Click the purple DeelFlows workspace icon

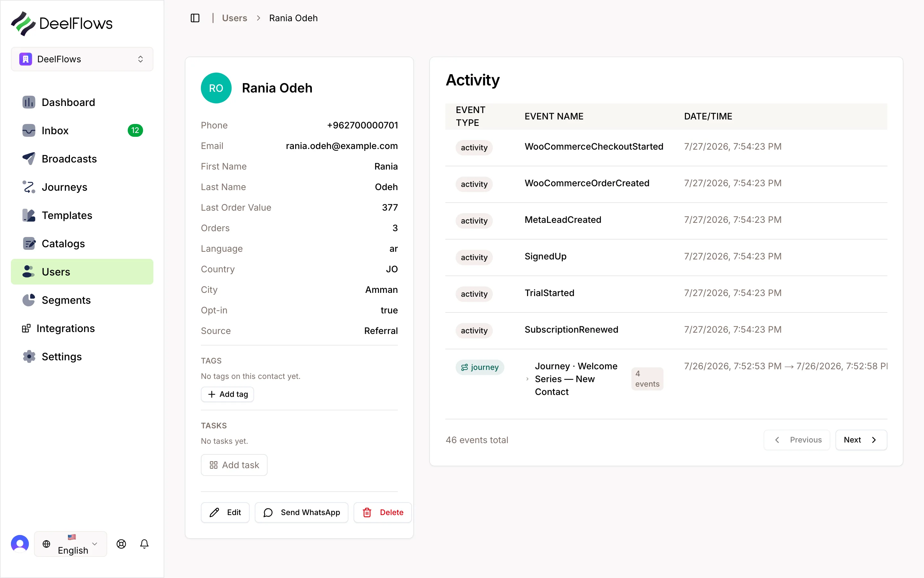(x=26, y=59)
